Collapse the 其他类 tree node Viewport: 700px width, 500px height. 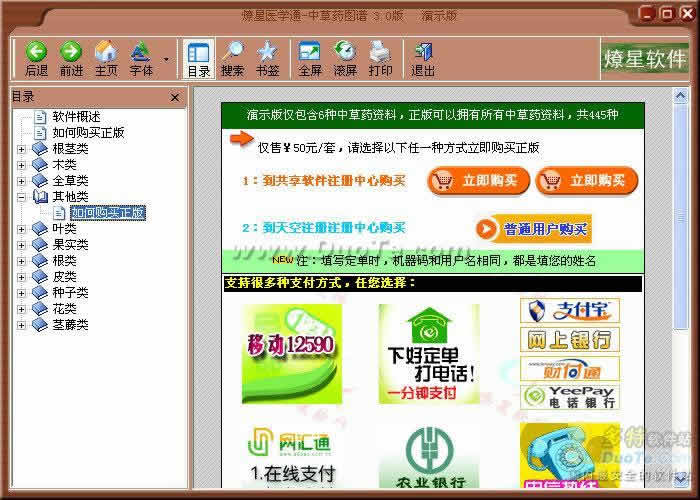[x=22, y=197]
